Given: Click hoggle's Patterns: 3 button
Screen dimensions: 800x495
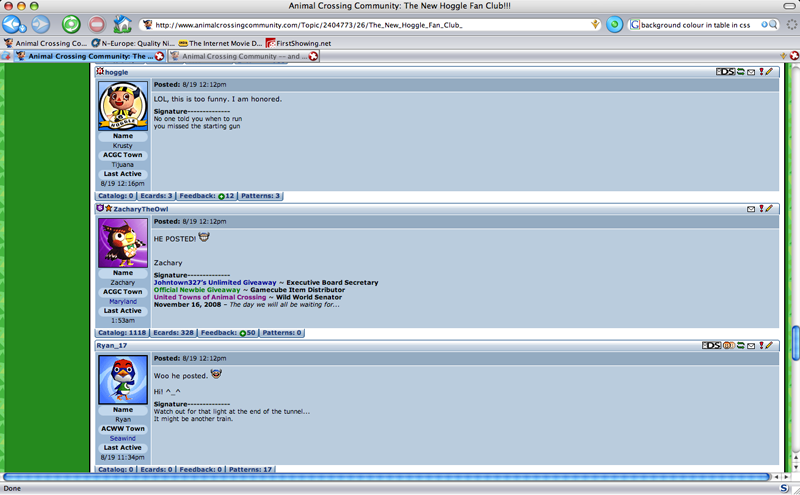Looking at the screenshot, I should [261, 196].
